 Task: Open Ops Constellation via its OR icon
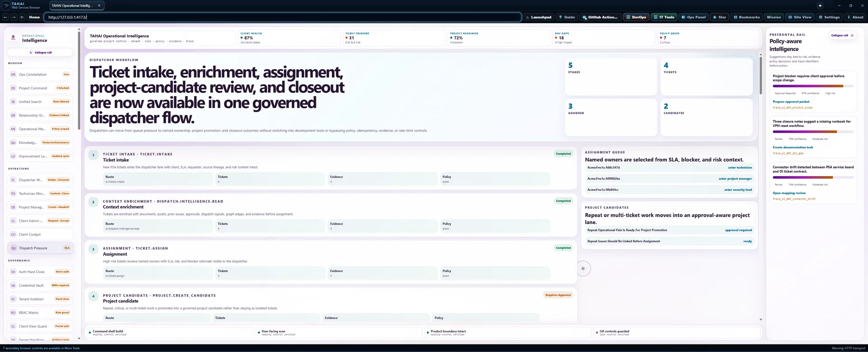coord(13,75)
